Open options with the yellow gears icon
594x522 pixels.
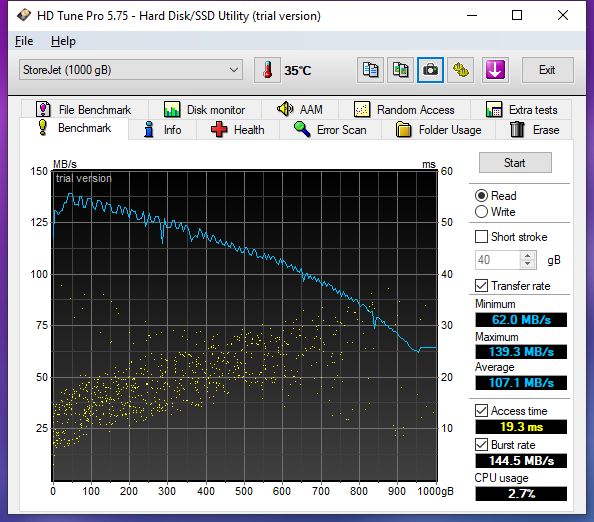(461, 70)
